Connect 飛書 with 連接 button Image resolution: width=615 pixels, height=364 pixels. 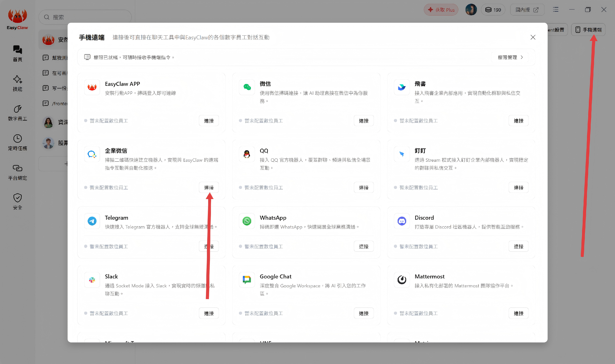pyautogui.click(x=518, y=121)
